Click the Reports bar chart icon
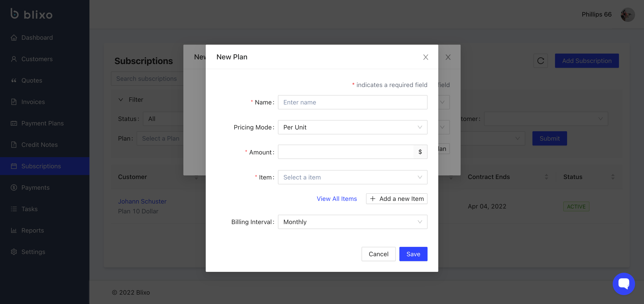644x304 pixels. (x=14, y=230)
